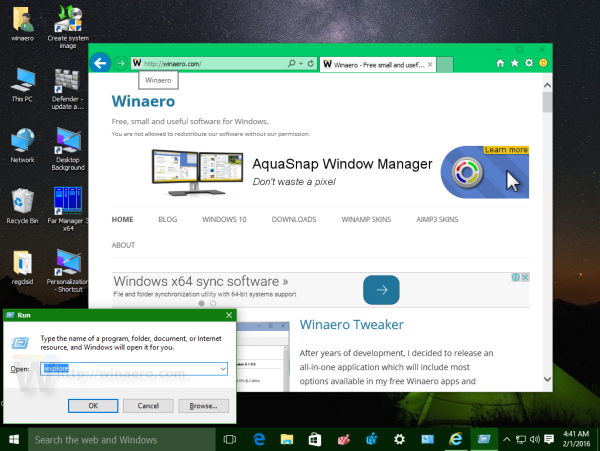Open the WINAMP SKINS menu item
Screen dimensions: 600x451
click(366, 219)
